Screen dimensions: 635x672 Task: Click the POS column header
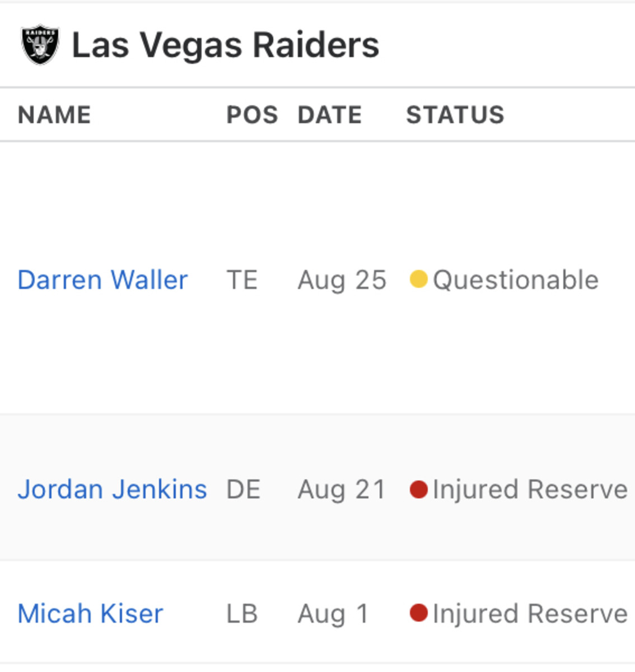coord(252,115)
